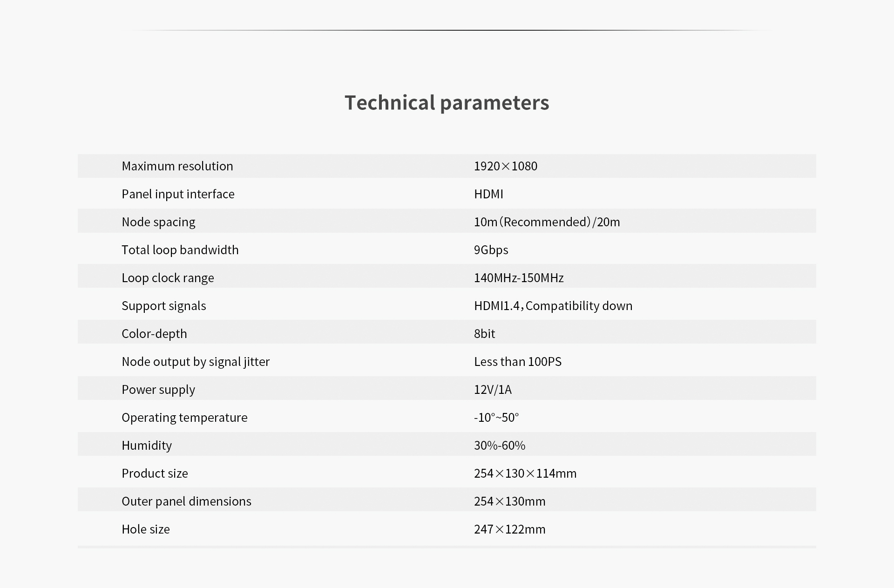Select the Maximum resolution label
This screenshot has width=894, height=588.
point(177,166)
